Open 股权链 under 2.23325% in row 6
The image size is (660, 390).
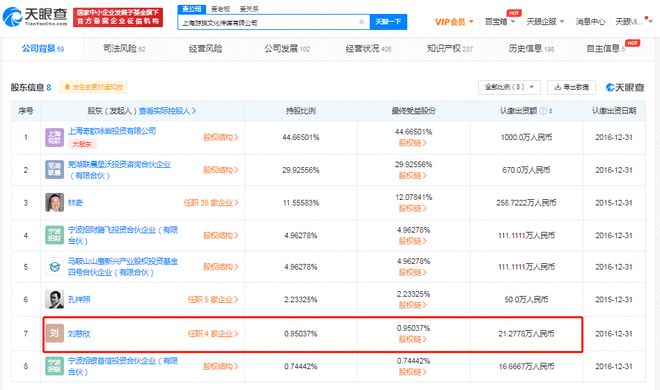pos(412,305)
